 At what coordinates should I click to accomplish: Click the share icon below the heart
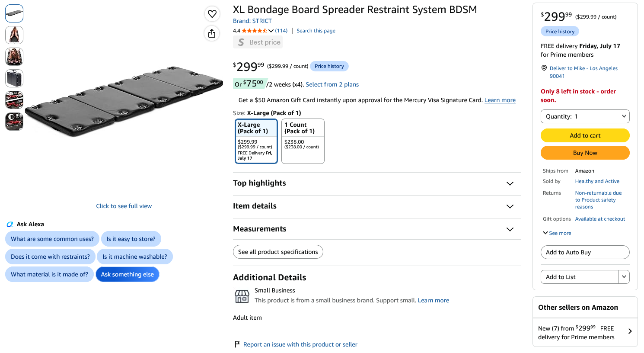pyautogui.click(x=212, y=33)
